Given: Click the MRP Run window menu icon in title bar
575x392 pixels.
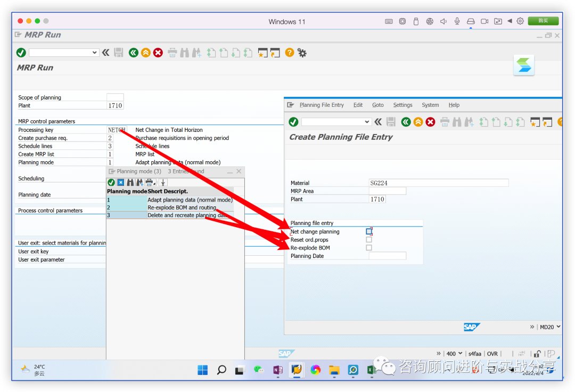Looking at the screenshot, I should click(18, 35).
